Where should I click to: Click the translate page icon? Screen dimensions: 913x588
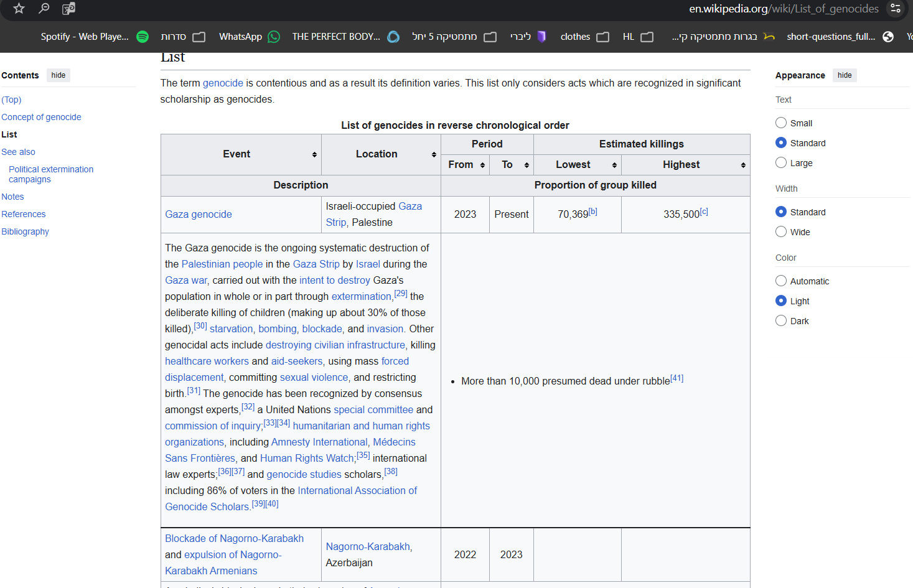[68, 9]
